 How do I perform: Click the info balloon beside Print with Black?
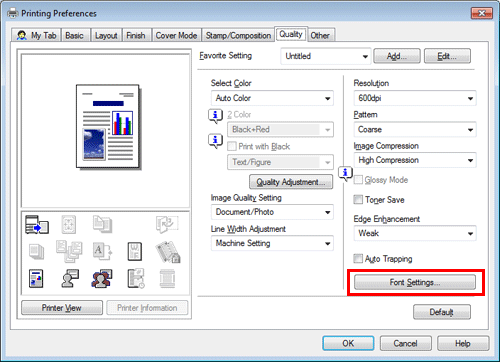(215, 141)
